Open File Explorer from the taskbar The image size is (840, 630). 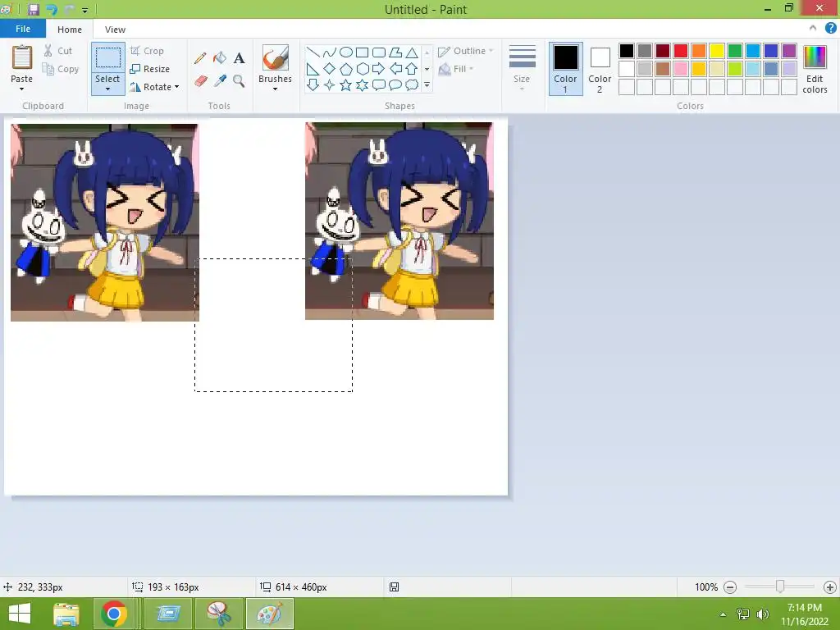tap(66, 614)
